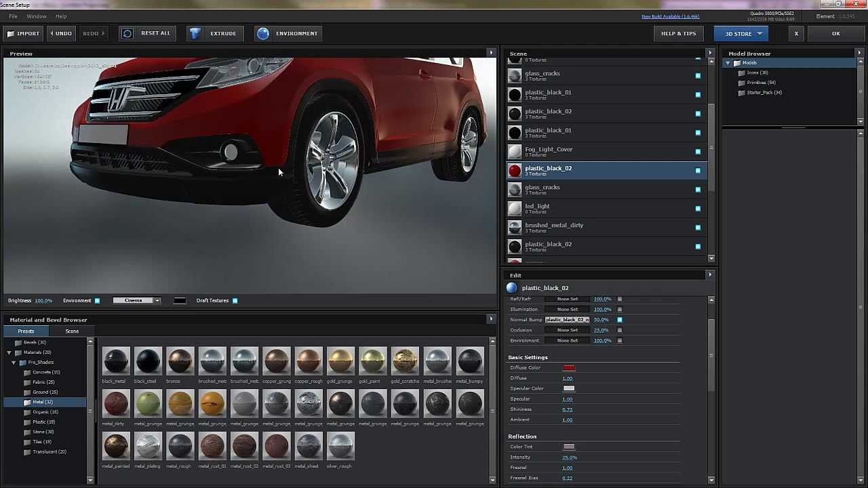Select the metal_rust_03 material preset
Screen dimensions: 868x488
point(277,447)
